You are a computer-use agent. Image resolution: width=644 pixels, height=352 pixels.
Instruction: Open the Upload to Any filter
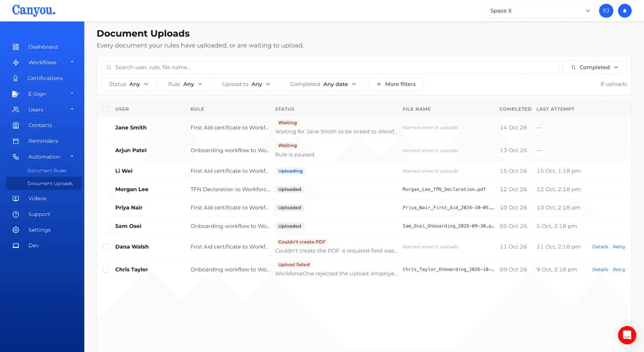coord(246,84)
